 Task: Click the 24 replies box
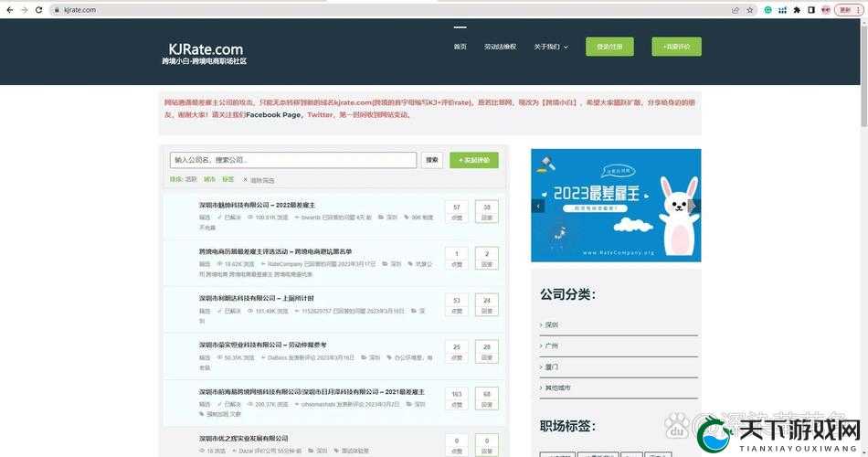[x=487, y=304]
